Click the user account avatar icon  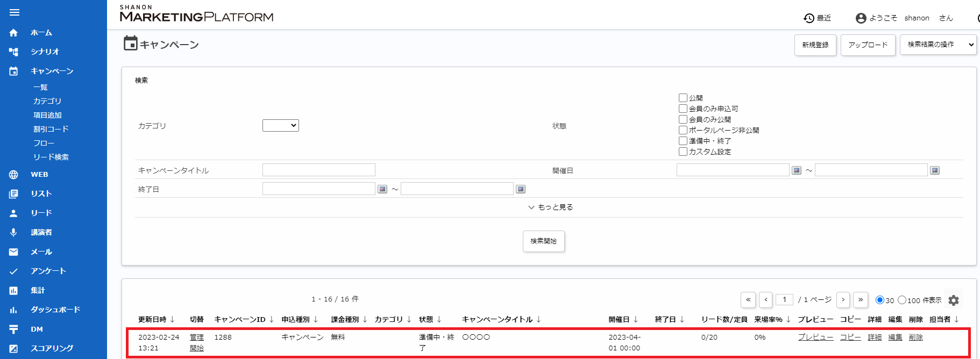point(861,18)
